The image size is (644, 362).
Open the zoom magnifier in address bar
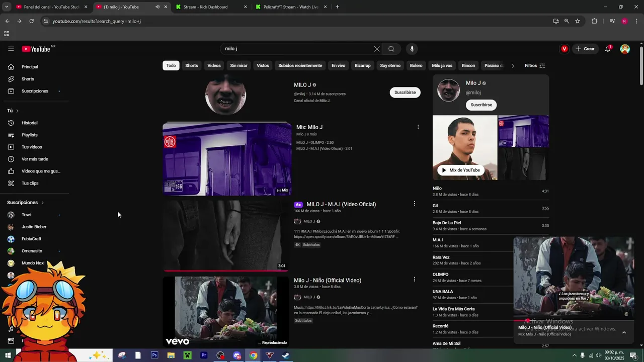[x=567, y=21]
